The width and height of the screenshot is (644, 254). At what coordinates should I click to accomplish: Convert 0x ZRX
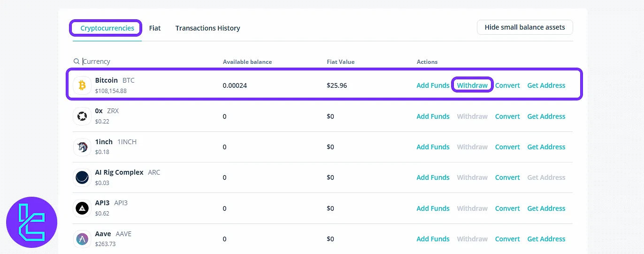click(x=507, y=116)
